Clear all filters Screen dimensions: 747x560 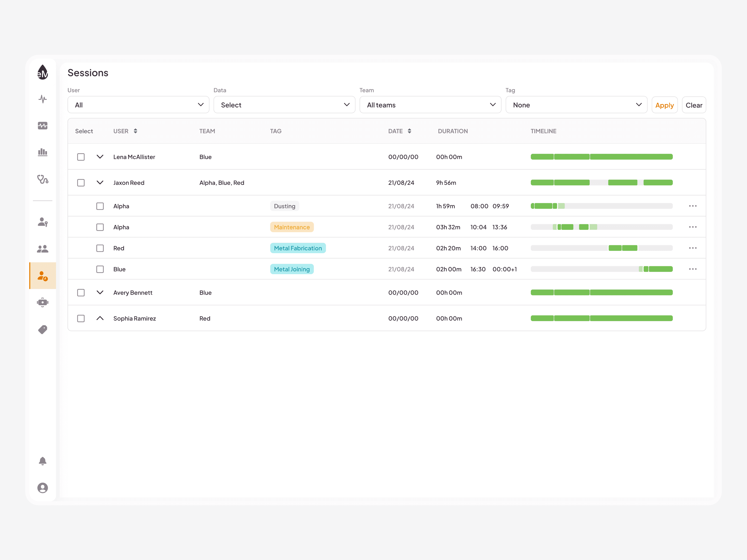pyautogui.click(x=694, y=105)
